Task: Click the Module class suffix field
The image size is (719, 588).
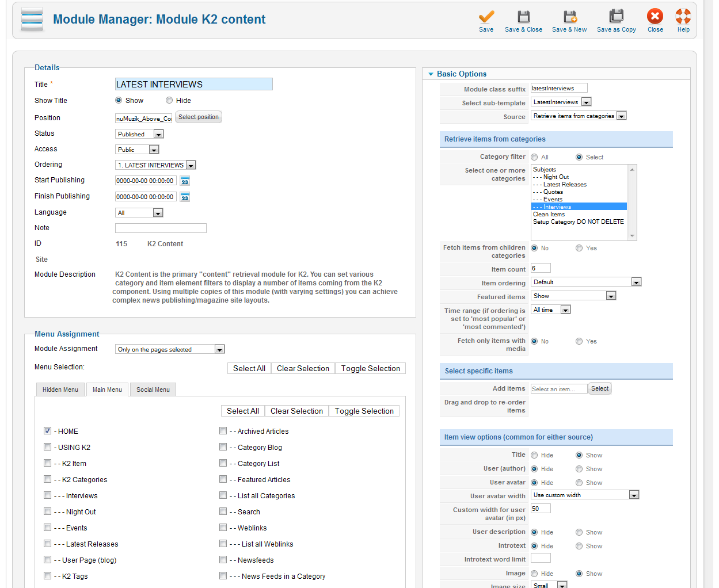Action: coord(559,88)
